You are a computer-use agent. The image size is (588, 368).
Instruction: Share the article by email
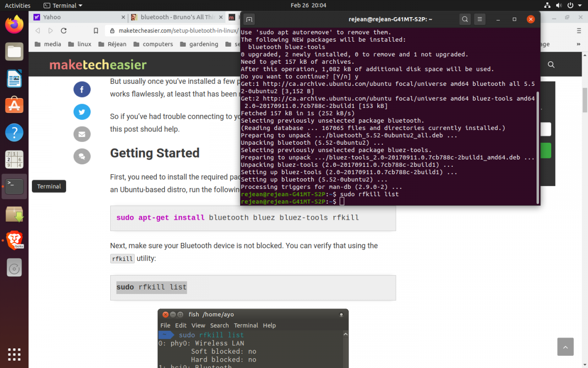coord(82,134)
